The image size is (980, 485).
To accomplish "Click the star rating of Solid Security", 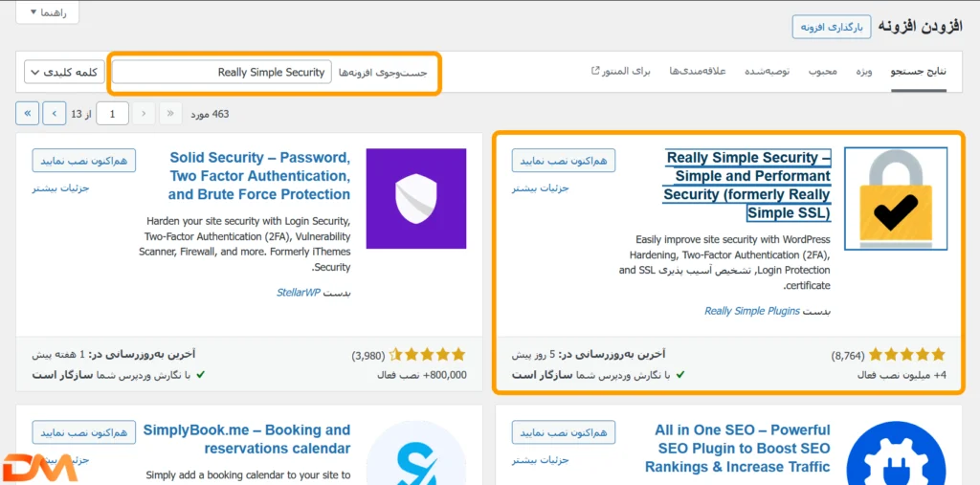I will coord(428,354).
